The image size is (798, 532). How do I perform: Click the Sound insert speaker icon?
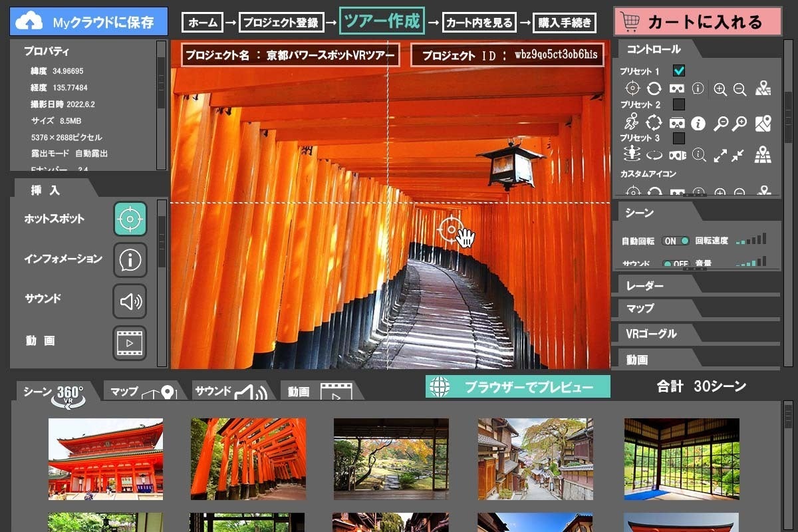pyautogui.click(x=130, y=302)
